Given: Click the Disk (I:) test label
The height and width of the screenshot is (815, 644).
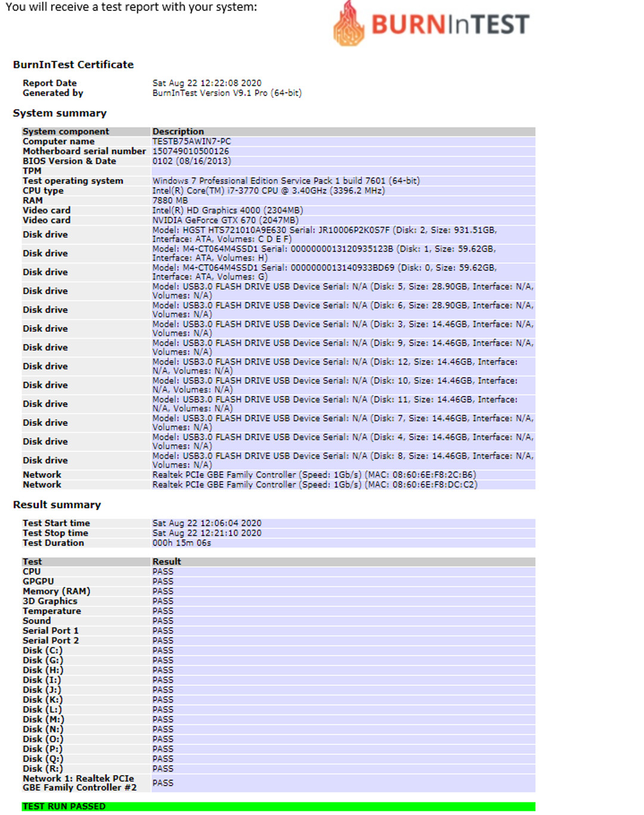Looking at the screenshot, I should (42, 680).
